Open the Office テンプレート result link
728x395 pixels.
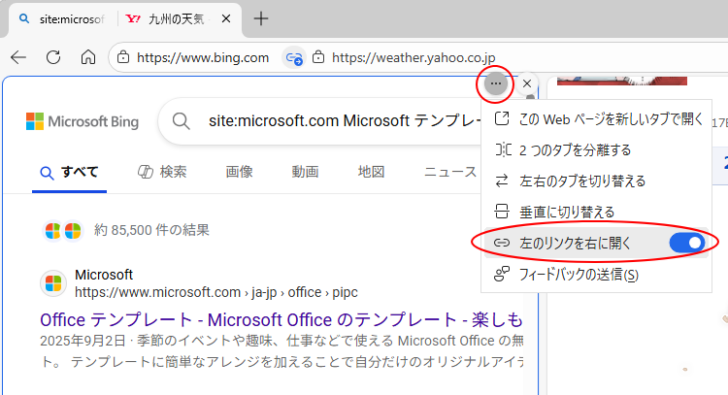pos(281,320)
